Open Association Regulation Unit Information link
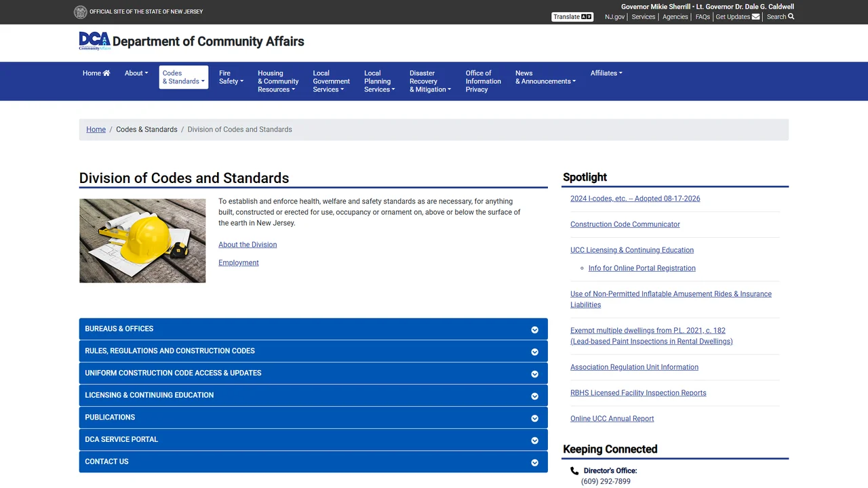Viewport: 868px width, 488px height. click(x=635, y=367)
